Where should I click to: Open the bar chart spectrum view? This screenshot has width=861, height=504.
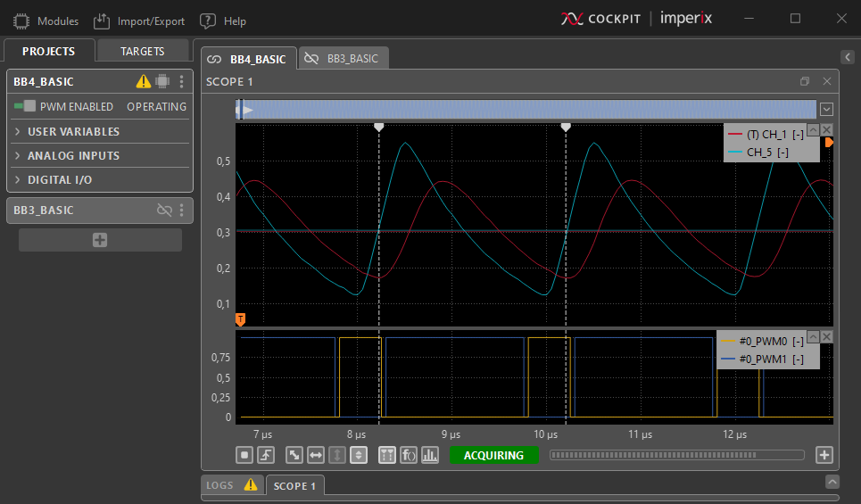430,455
